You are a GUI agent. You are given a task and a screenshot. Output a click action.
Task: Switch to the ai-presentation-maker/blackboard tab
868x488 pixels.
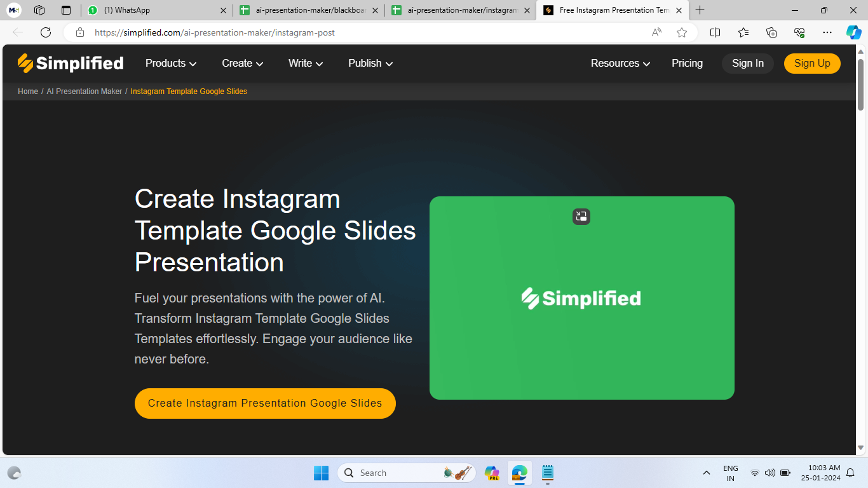pos(308,10)
